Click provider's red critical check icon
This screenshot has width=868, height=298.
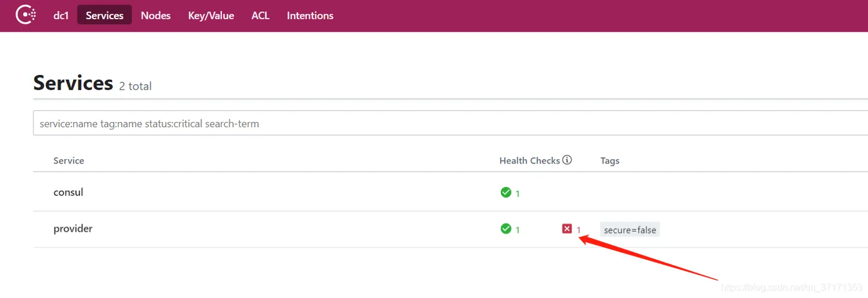point(567,229)
